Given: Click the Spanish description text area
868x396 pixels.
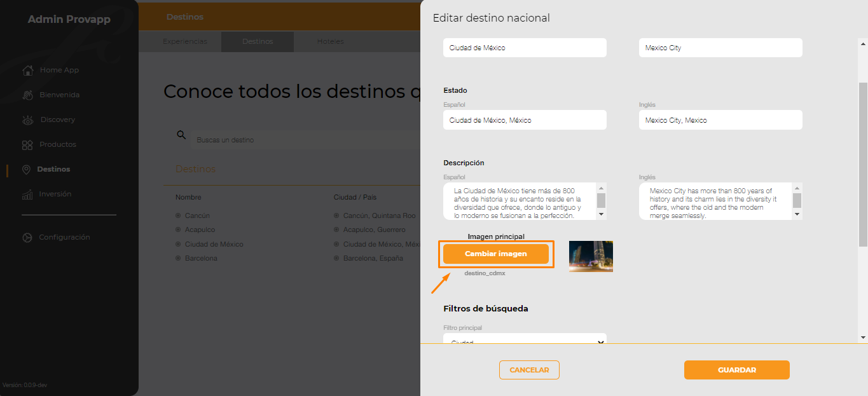Looking at the screenshot, I should click(520, 201).
